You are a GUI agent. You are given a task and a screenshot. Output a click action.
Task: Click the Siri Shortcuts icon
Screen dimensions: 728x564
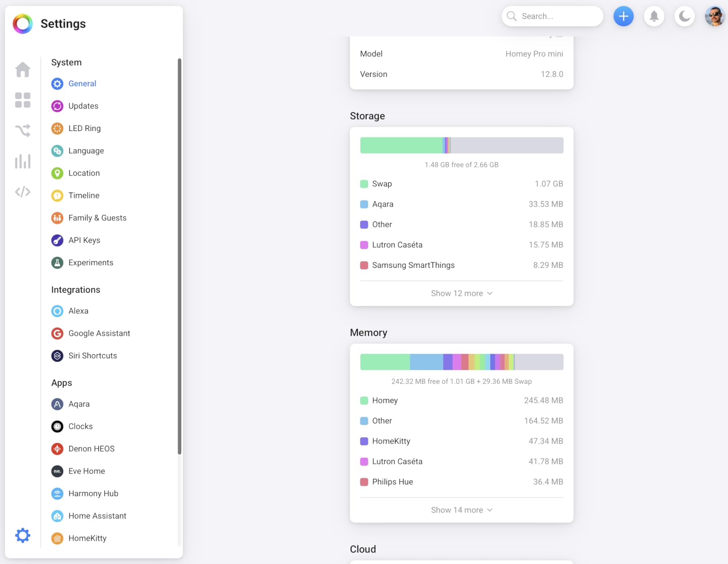[57, 356]
